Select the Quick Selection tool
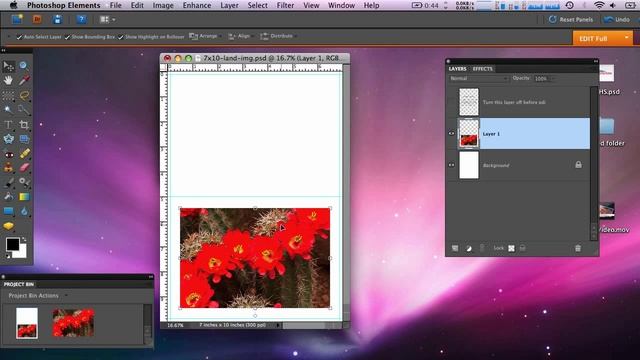The height and width of the screenshot is (360, 640). click(24, 110)
